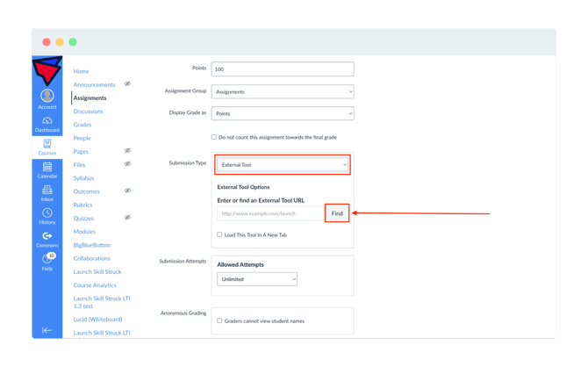Expand the Allowed Attempts Unlimited dropdown

coord(257,279)
